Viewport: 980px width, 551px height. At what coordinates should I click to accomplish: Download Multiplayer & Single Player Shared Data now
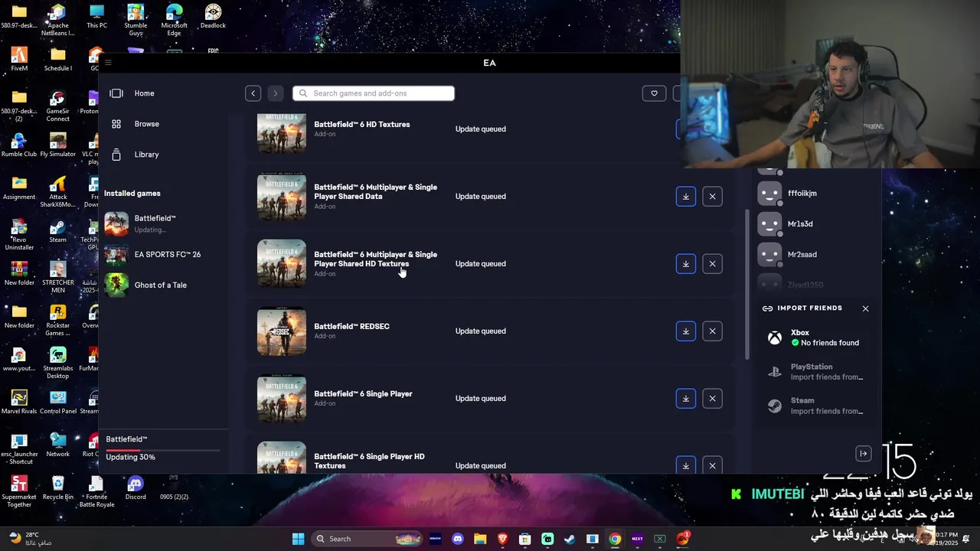[x=686, y=197]
